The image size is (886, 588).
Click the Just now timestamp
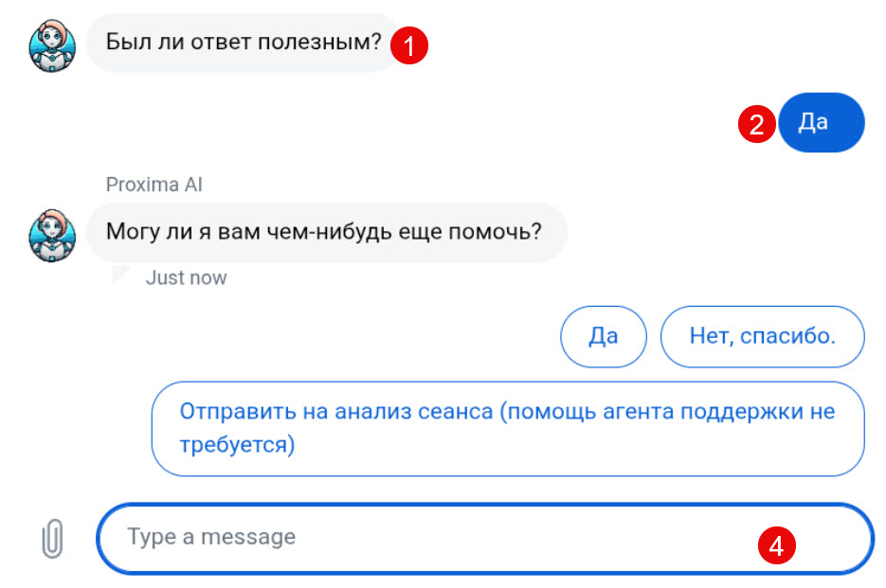[x=186, y=278]
